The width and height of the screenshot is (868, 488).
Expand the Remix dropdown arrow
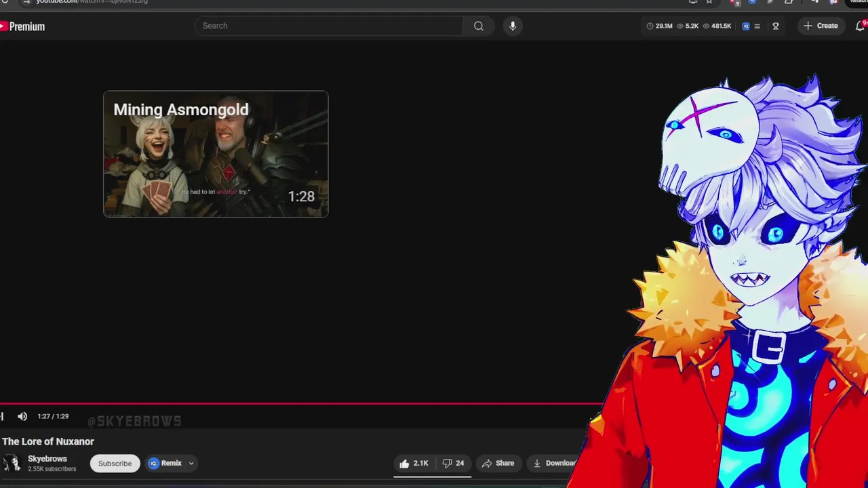click(x=191, y=464)
